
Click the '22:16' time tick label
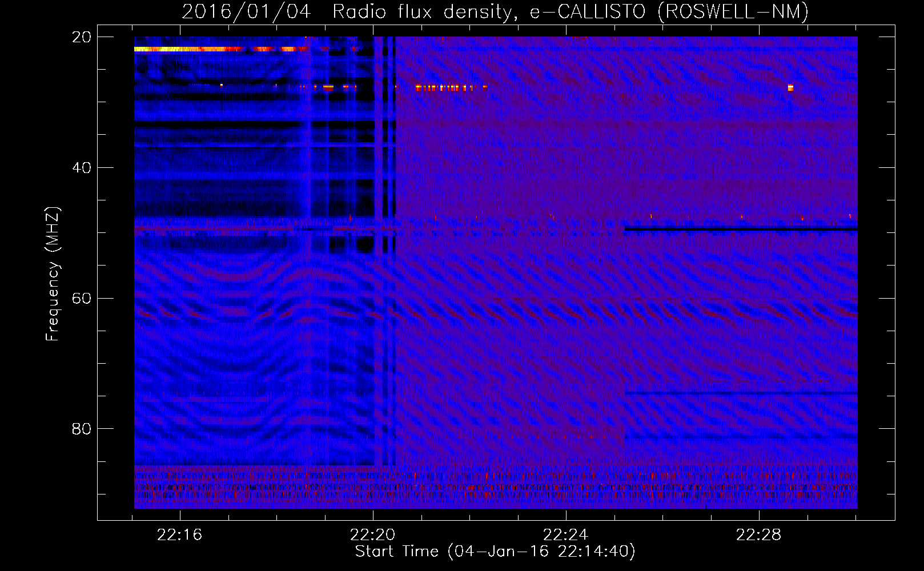180,534
